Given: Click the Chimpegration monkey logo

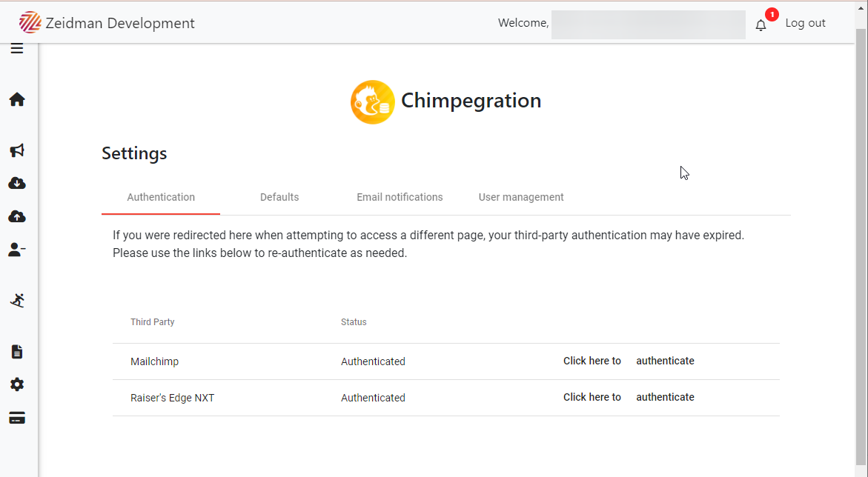Looking at the screenshot, I should point(373,102).
